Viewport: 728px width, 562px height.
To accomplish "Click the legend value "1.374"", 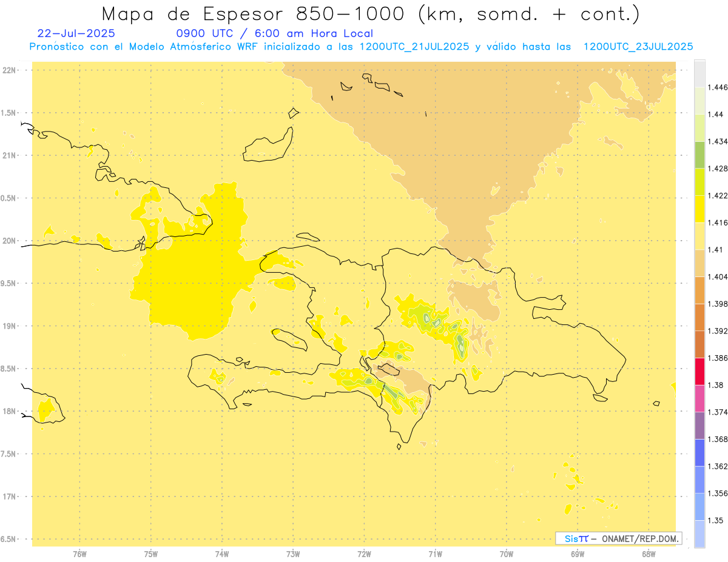I will pyautogui.click(x=717, y=412).
